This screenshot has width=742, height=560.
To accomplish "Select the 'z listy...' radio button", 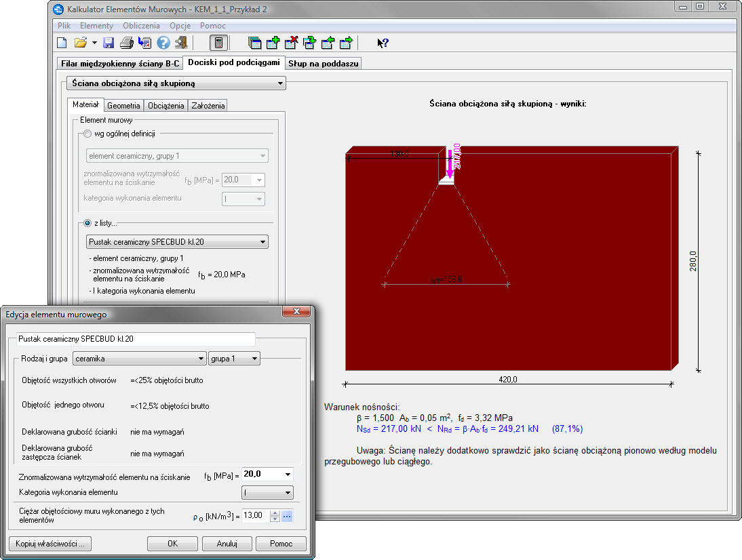I will [x=87, y=223].
